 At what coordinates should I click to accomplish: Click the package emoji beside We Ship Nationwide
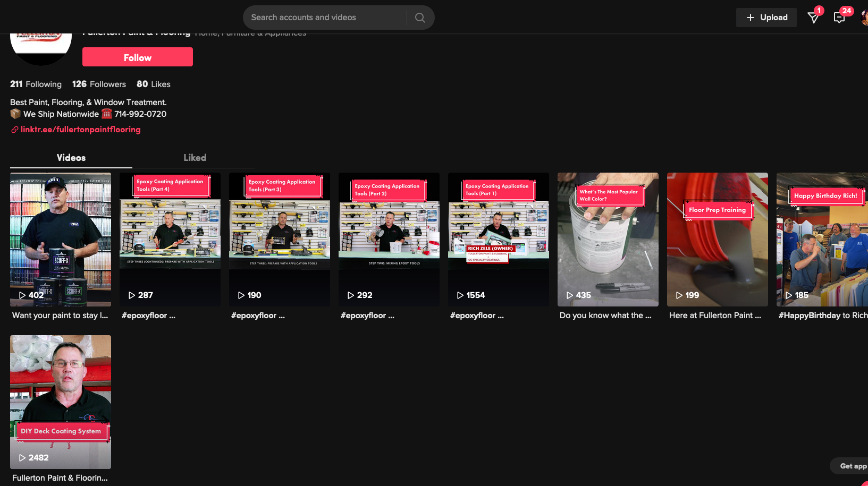click(x=15, y=114)
